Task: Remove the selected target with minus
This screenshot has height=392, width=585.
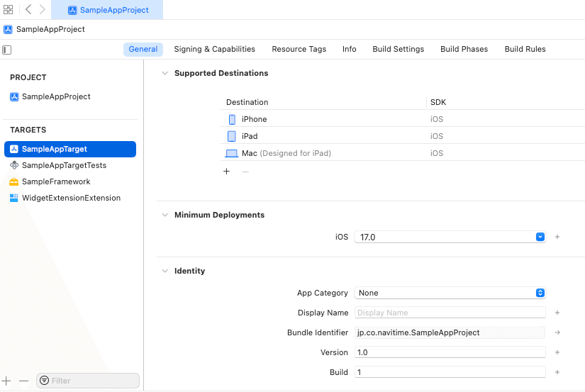Action: click(24, 381)
